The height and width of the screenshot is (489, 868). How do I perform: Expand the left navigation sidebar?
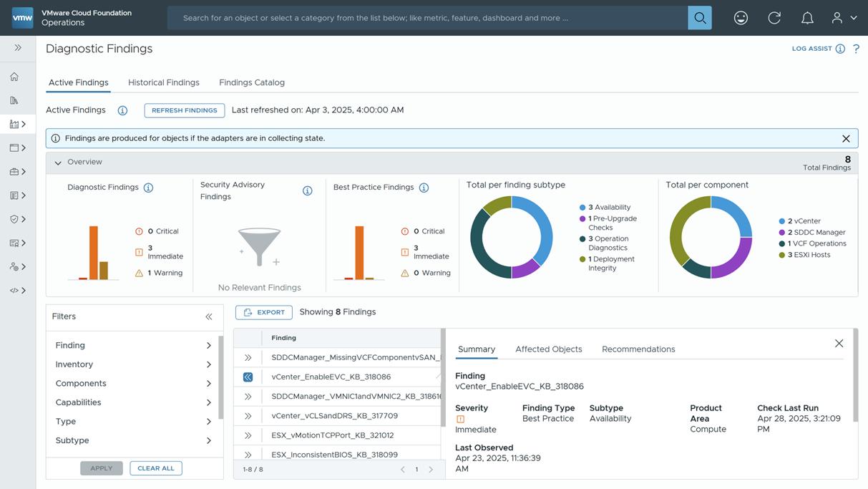coord(18,48)
